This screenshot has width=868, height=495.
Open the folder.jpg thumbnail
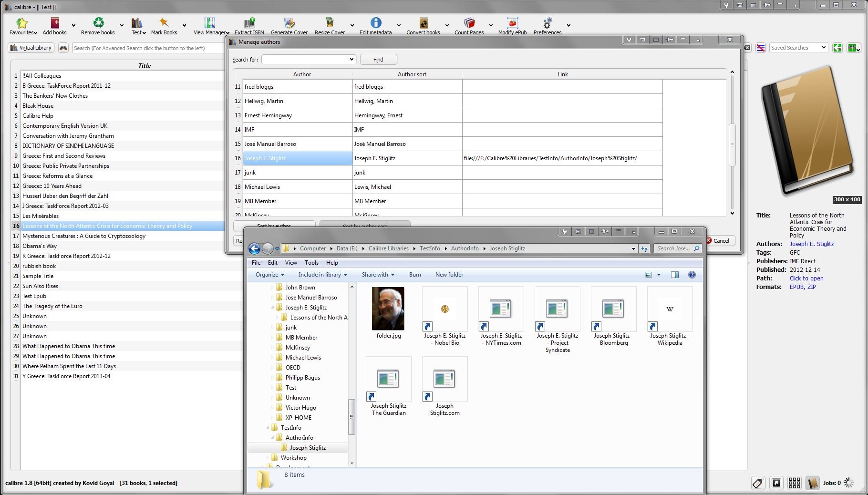(x=388, y=309)
